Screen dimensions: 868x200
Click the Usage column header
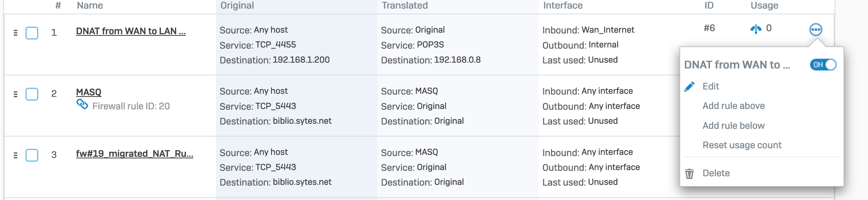point(764,5)
